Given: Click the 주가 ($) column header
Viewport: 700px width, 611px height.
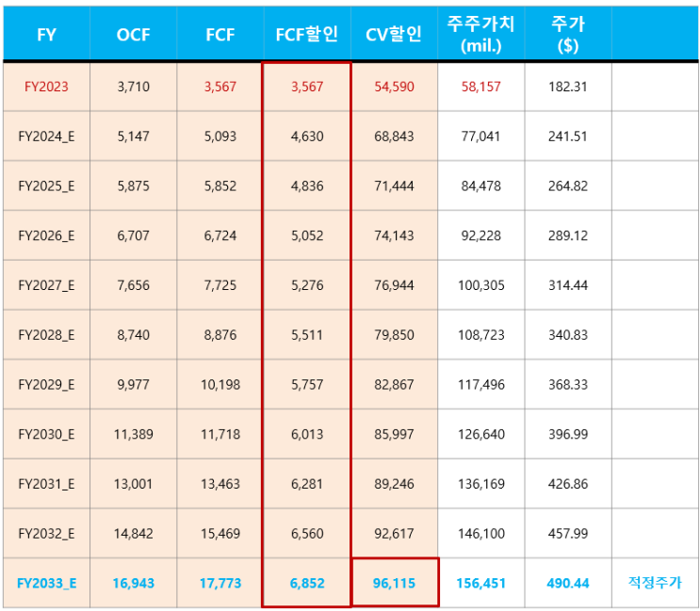Looking at the screenshot, I should point(568,34).
